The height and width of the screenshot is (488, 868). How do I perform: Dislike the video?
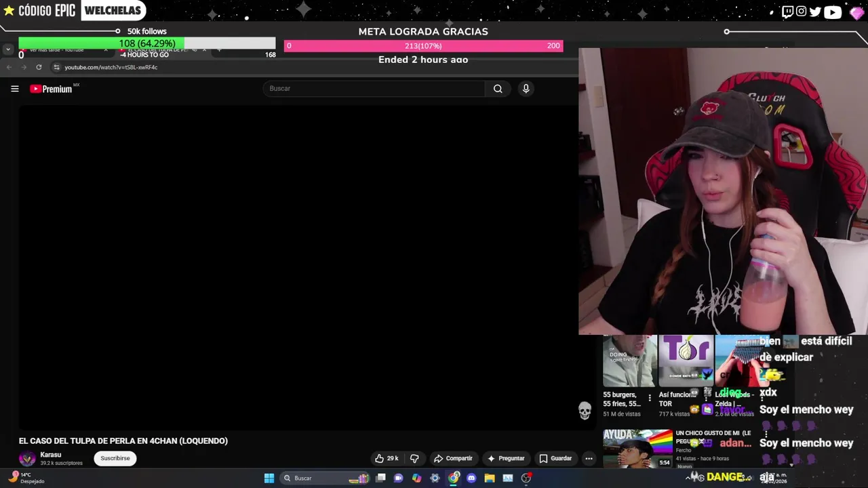coord(414,458)
